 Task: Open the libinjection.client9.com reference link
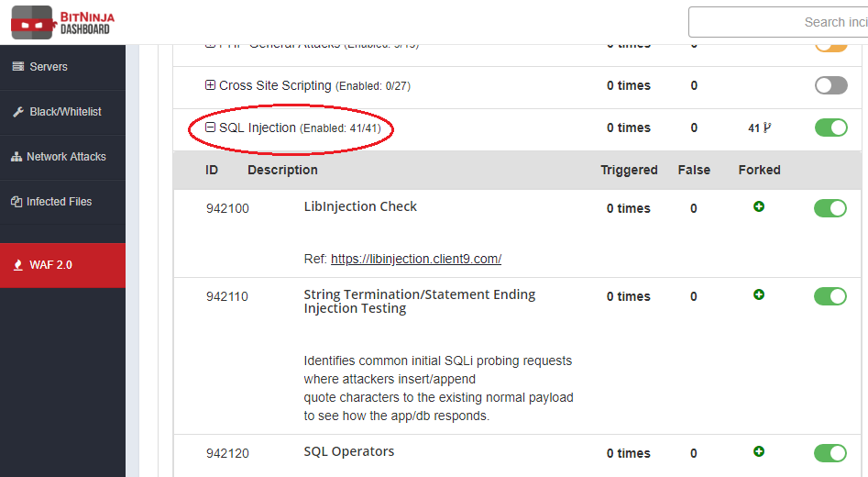(415, 260)
